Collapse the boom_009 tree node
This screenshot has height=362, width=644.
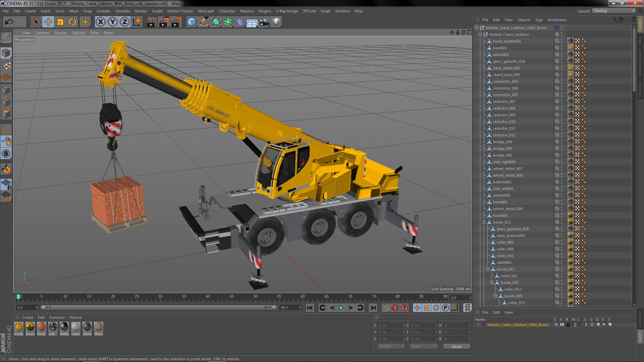tap(495, 296)
